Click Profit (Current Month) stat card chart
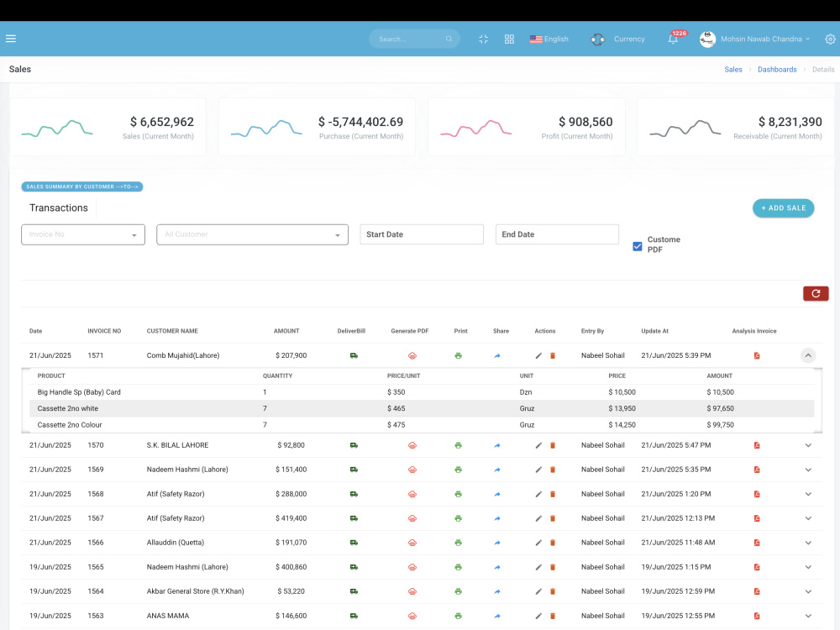 475,128
